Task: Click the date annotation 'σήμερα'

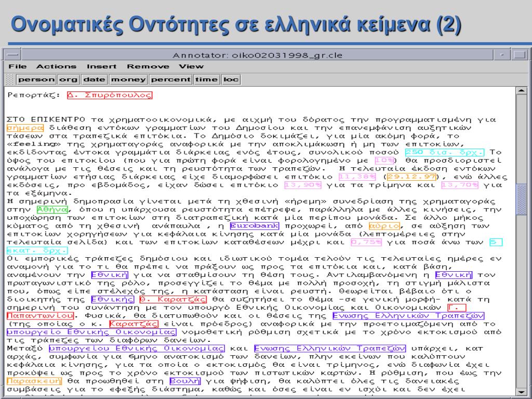Action: tap(25, 128)
